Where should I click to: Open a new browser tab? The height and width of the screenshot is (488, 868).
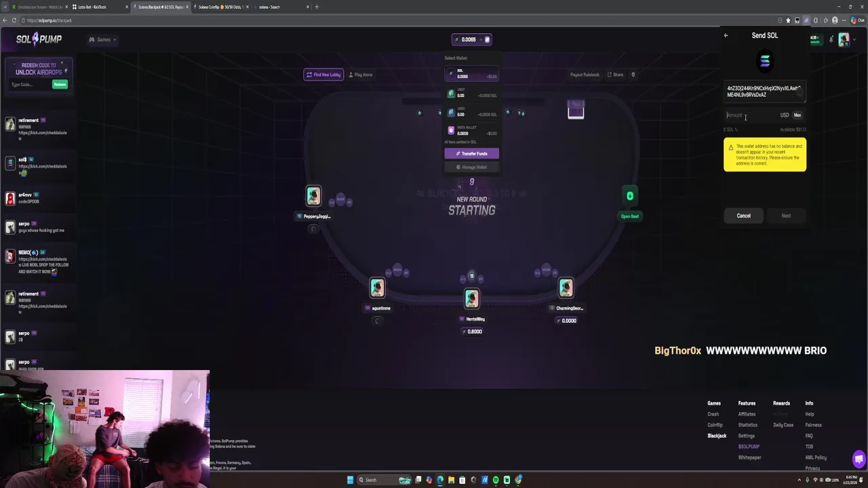[316, 7]
